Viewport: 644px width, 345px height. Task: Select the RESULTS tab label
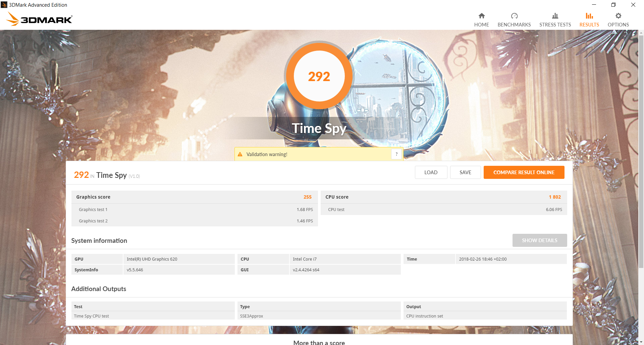589,25
